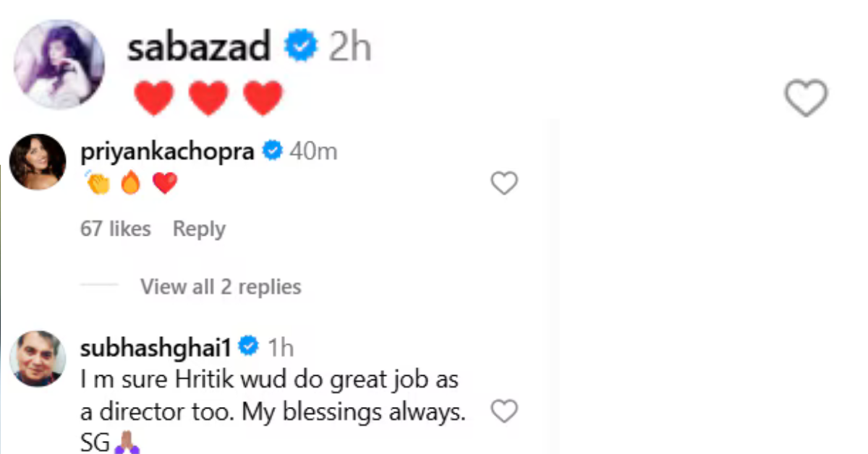This screenshot has height=454, width=868.
Task: Like the sabazad comment with heart icon
Action: point(806,99)
